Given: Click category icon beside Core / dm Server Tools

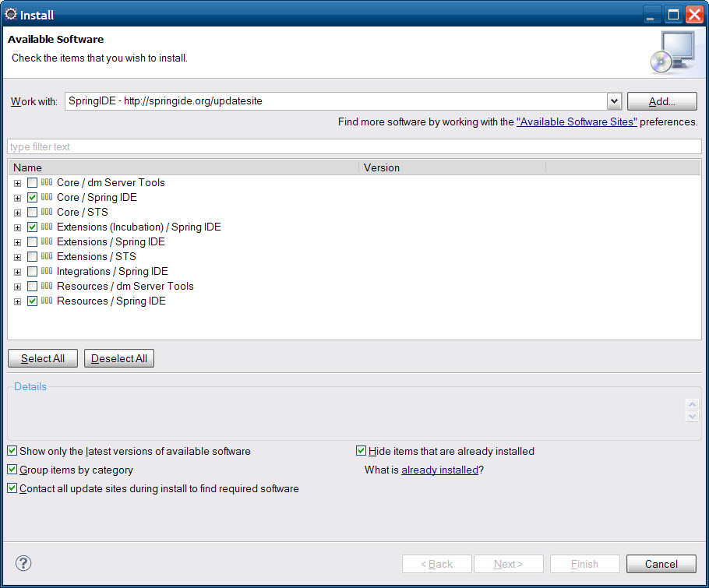Looking at the screenshot, I should click(x=47, y=182).
